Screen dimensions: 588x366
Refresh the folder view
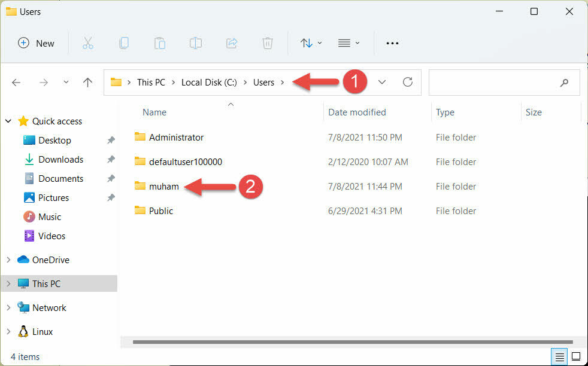pos(408,82)
